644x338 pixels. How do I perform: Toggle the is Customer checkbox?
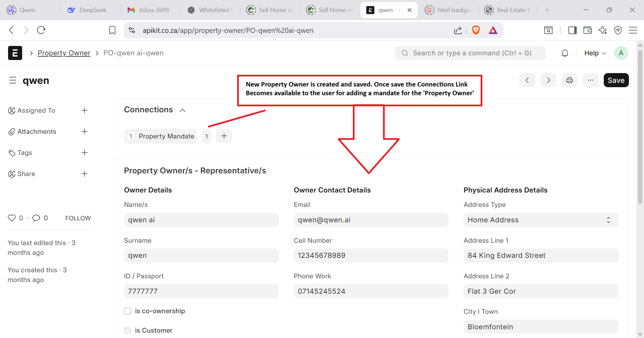[x=128, y=330]
